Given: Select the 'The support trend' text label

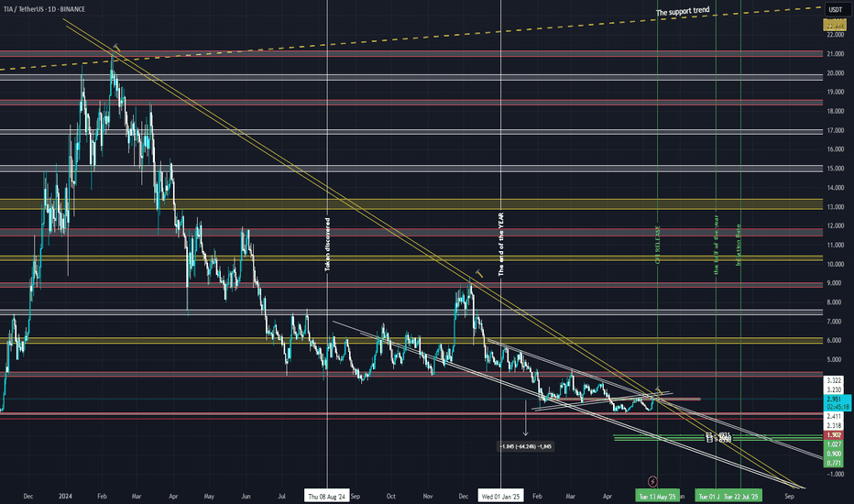Looking at the screenshot, I should pyautogui.click(x=683, y=11).
